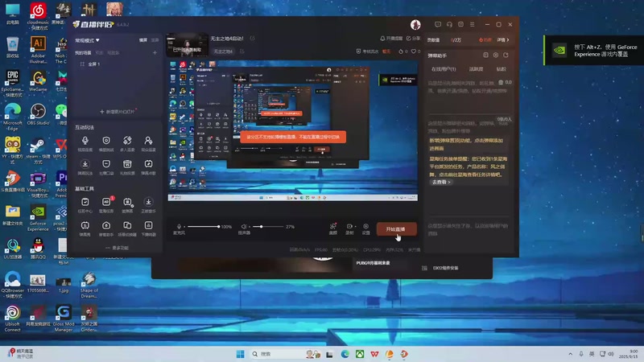644x362 pixels.
Task: Click the GeForce Experience overlay notification
Action: click(x=594, y=51)
